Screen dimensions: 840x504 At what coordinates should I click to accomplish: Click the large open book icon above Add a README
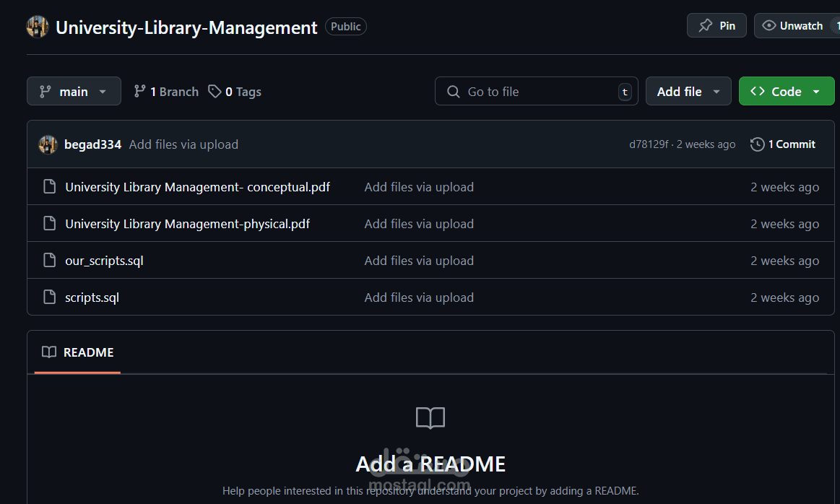[430, 418]
